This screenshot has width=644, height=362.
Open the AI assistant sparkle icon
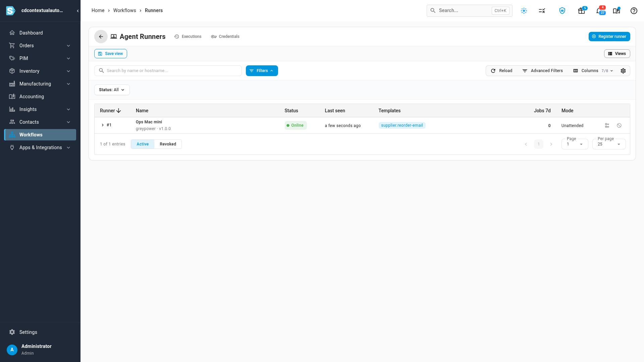point(524,11)
